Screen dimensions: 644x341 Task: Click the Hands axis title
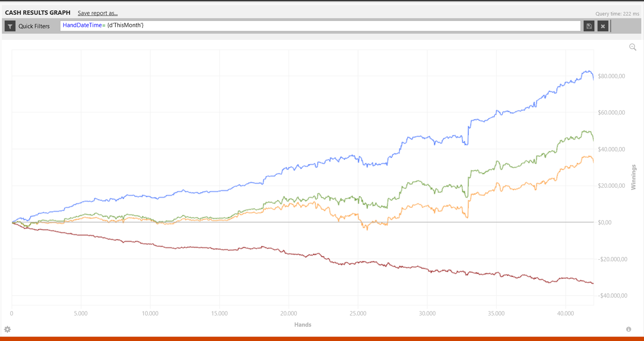point(303,324)
